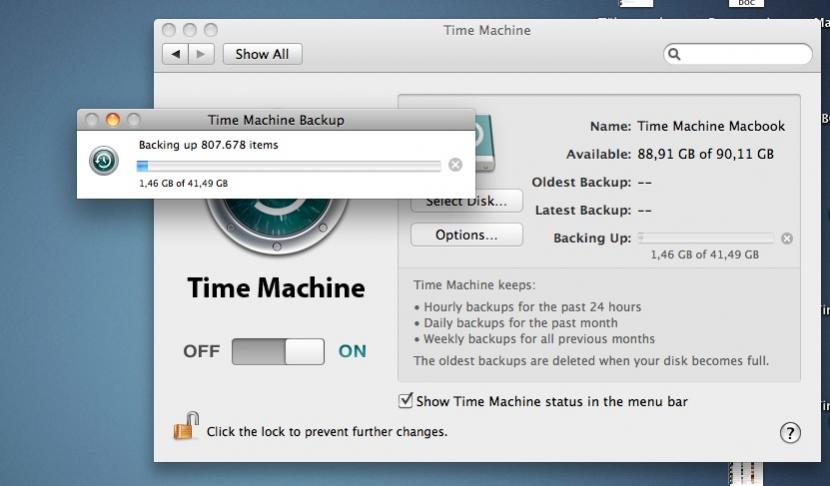Viewport: 830px width, 486px height.
Task: Click the 'Oldest Backup:' label
Action: pyautogui.click(x=581, y=182)
